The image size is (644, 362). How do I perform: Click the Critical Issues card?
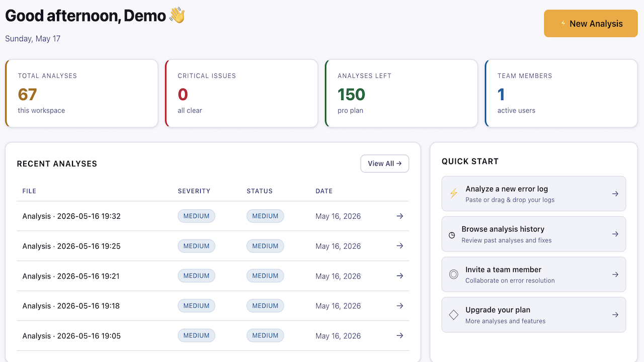pos(242,94)
